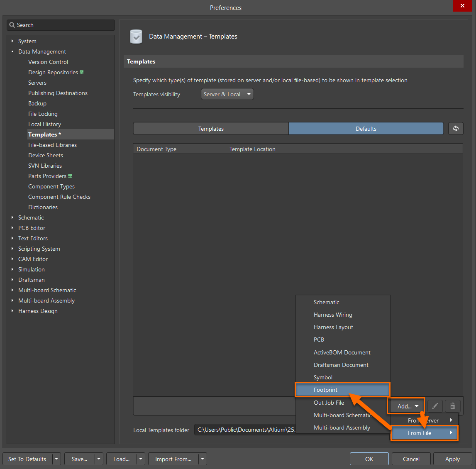
Task: Open the Templates visibility dropdown
Action: 227,94
